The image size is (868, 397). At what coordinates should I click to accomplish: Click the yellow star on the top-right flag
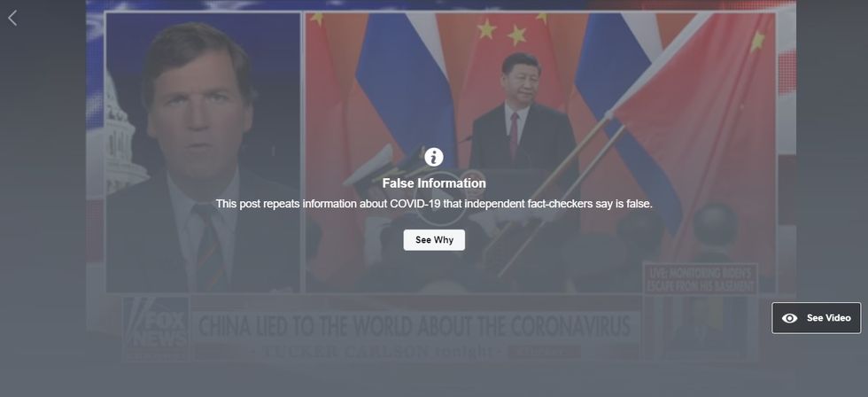point(757,41)
